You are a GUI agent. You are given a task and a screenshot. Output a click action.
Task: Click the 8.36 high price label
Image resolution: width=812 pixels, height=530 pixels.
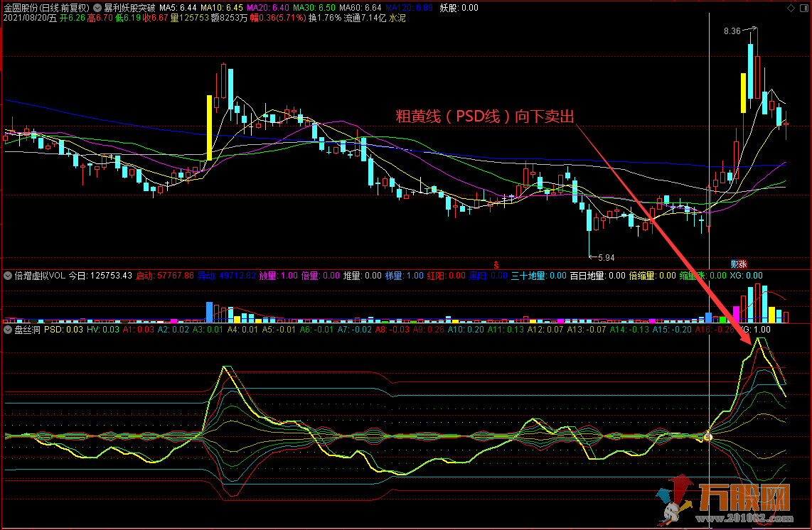[x=732, y=31]
